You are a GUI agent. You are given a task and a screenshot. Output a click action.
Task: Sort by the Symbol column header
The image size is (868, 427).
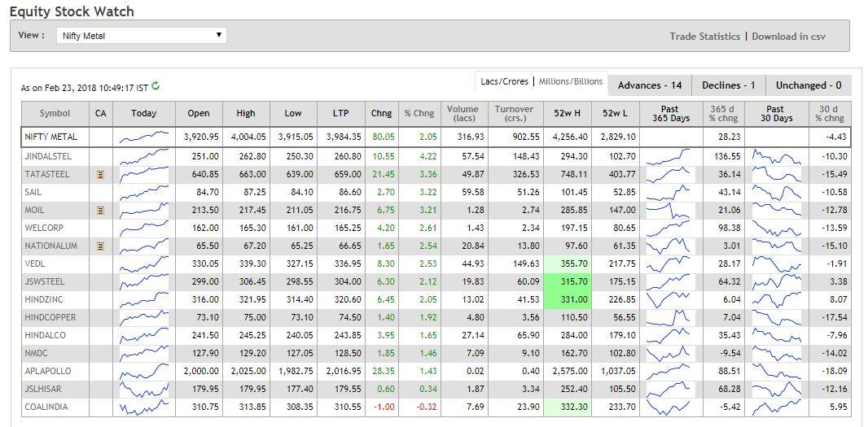tap(55, 113)
